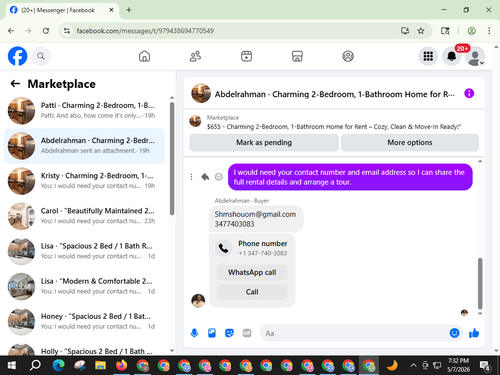Go to the Home feed icon
Screen dimensions: 500x375
144,56
